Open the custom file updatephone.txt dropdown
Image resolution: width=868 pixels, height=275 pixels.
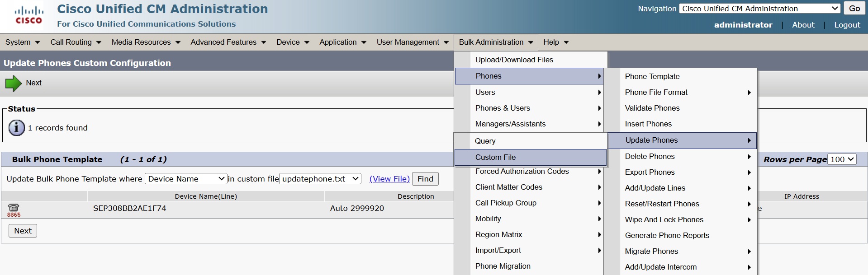(320, 179)
